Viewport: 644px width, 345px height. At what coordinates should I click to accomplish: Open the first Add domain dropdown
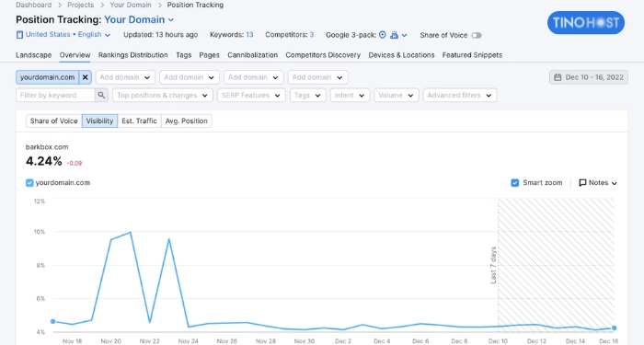click(125, 77)
